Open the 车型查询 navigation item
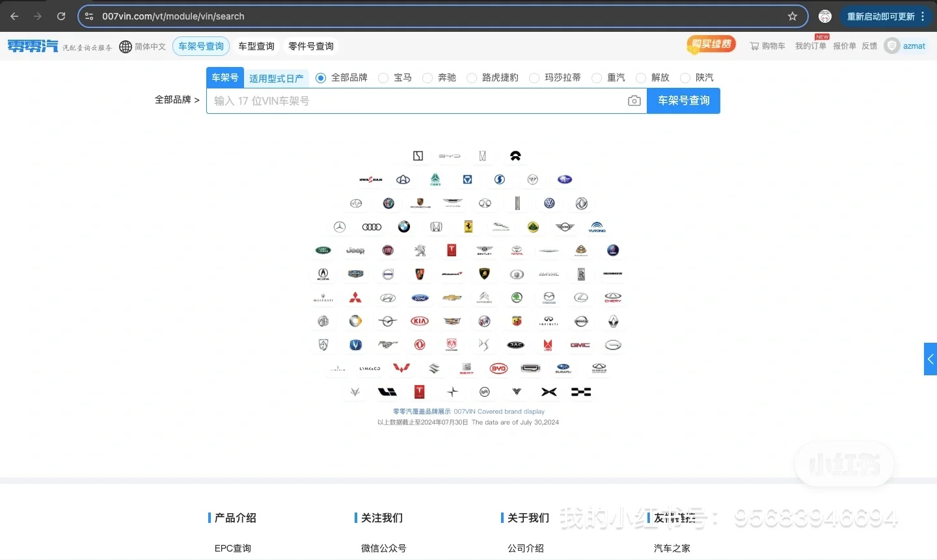The image size is (937, 560). (x=256, y=46)
